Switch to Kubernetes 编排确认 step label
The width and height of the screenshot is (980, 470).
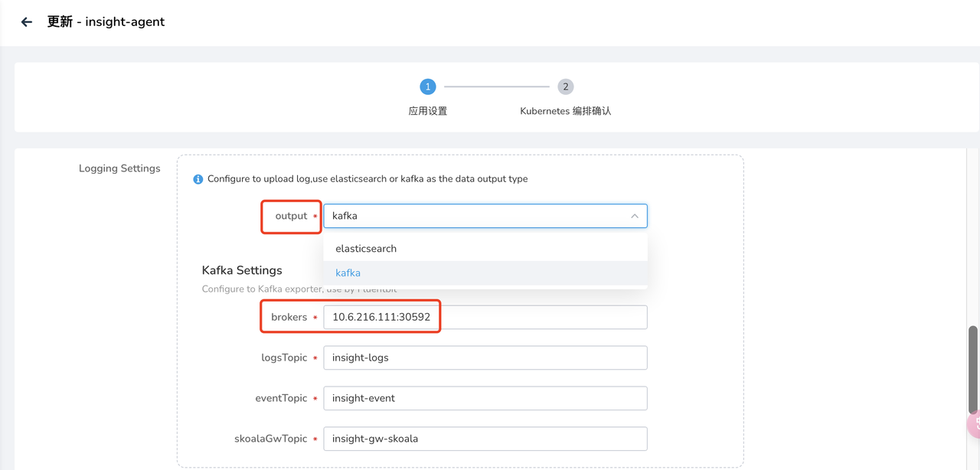[566, 111]
